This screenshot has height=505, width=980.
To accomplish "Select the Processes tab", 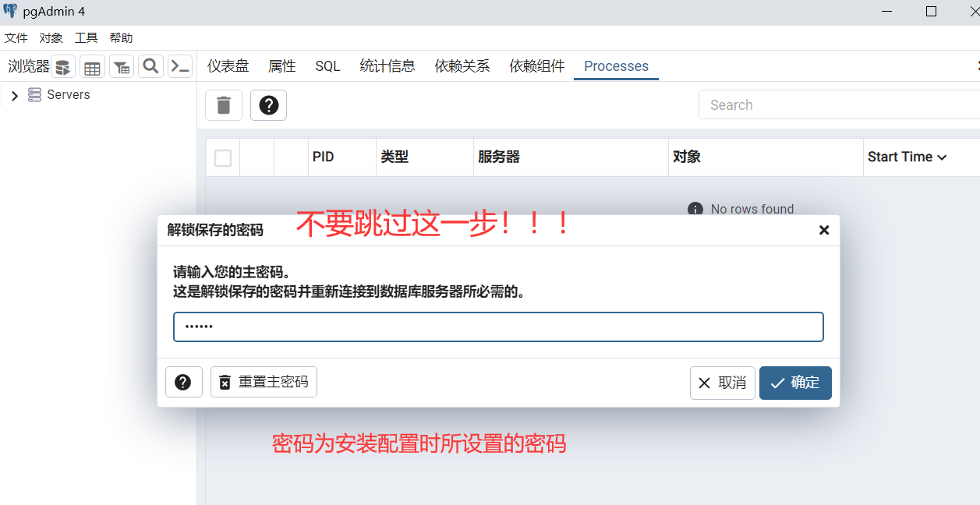I will pyautogui.click(x=616, y=66).
